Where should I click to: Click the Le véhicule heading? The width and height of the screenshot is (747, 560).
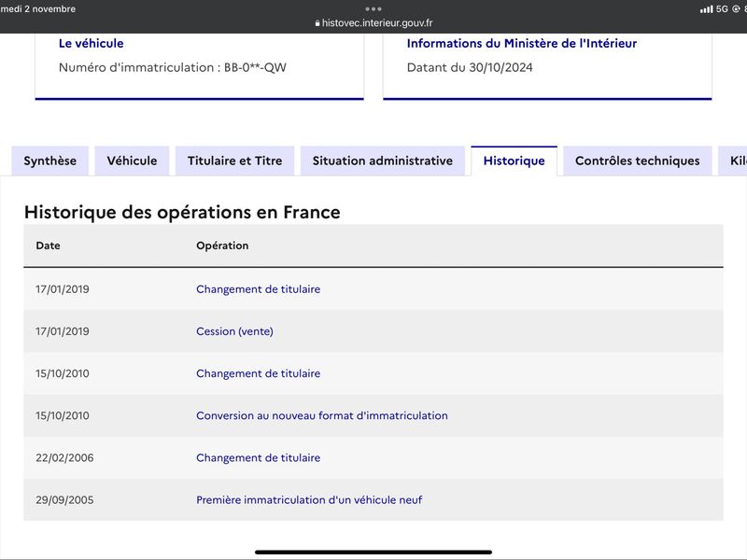click(91, 43)
